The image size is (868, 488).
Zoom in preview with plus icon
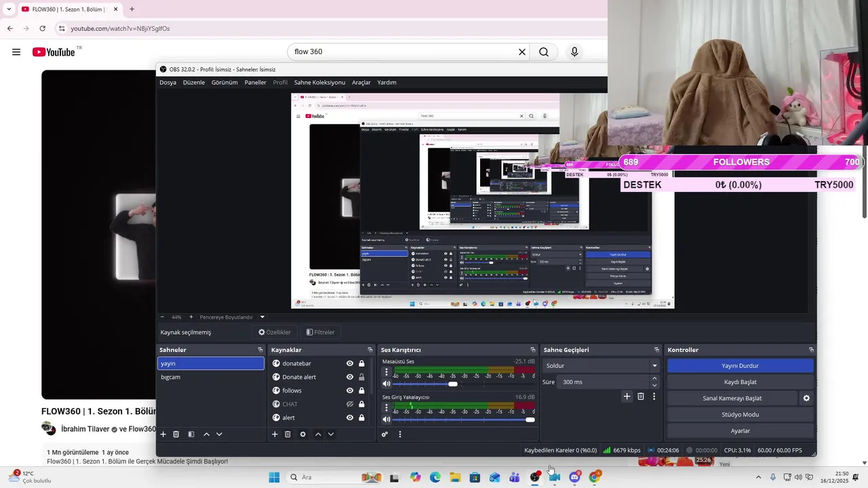[191, 317]
